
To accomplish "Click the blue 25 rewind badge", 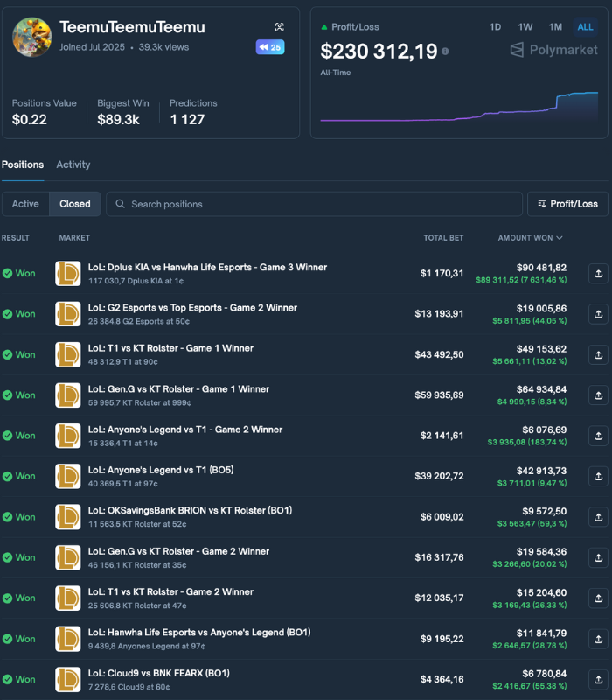I will pyautogui.click(x=270, y=47).
